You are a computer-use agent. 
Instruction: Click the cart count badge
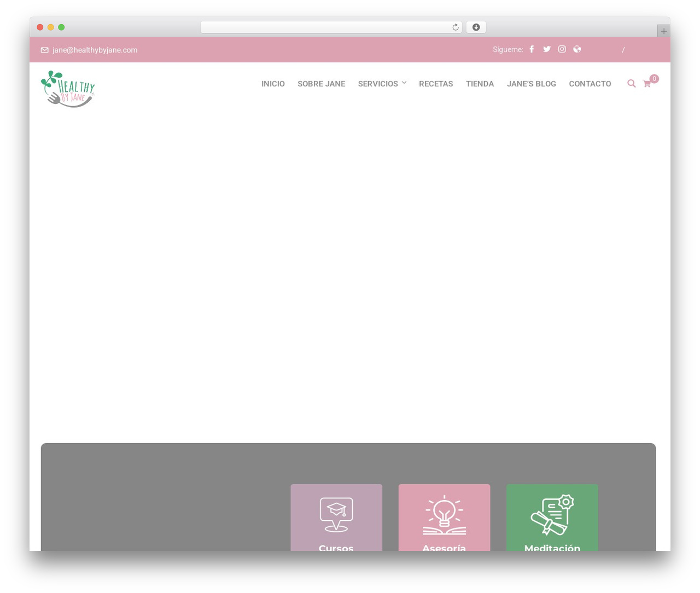point(654,79)
